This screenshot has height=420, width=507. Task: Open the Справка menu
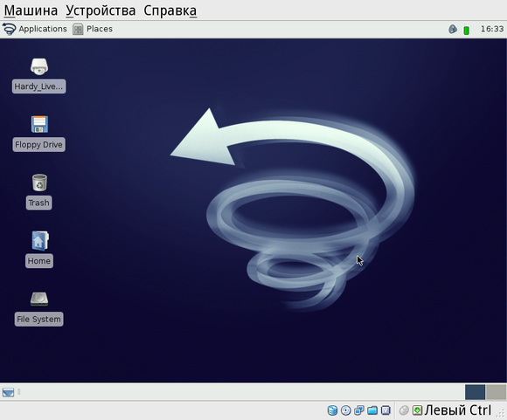[170, 10]
